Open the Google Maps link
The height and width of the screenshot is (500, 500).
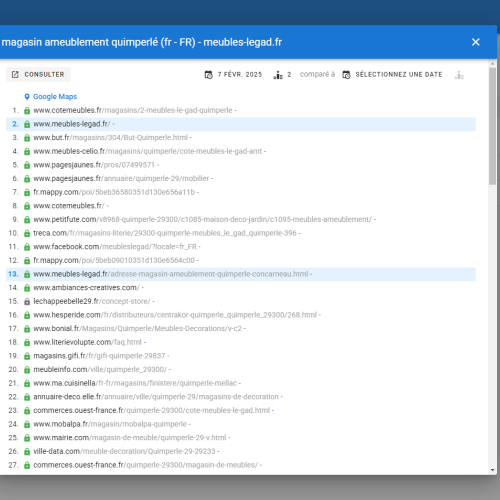tap(55, 97)
